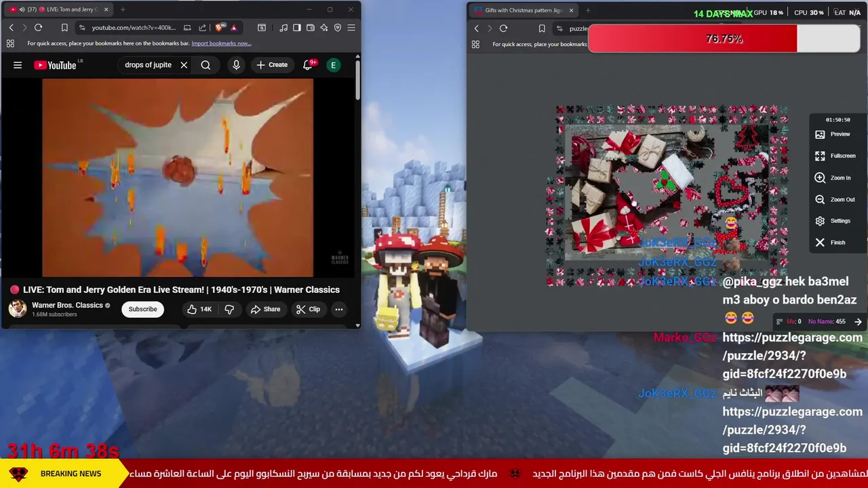Image resolution: width=868 pixels, height=488 pixels.
Task: Open new tab in puzzle browser window
Action: [588, 10]
